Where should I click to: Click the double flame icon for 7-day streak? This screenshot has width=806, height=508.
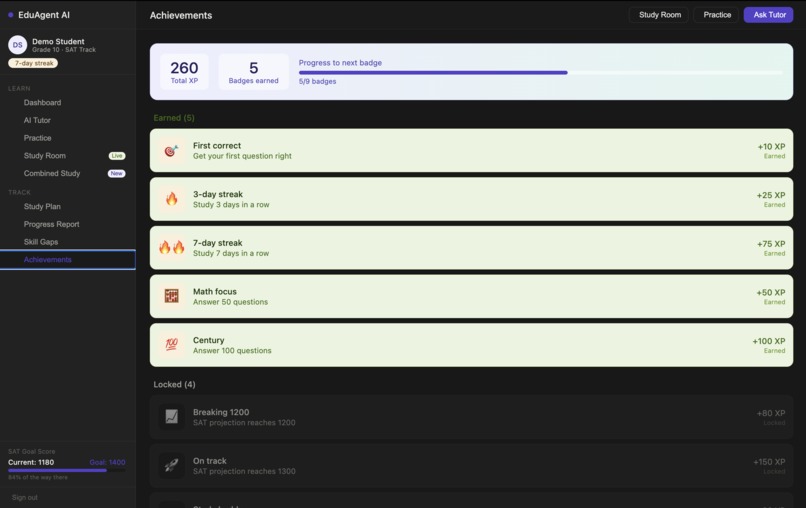[x=171, y=248]
